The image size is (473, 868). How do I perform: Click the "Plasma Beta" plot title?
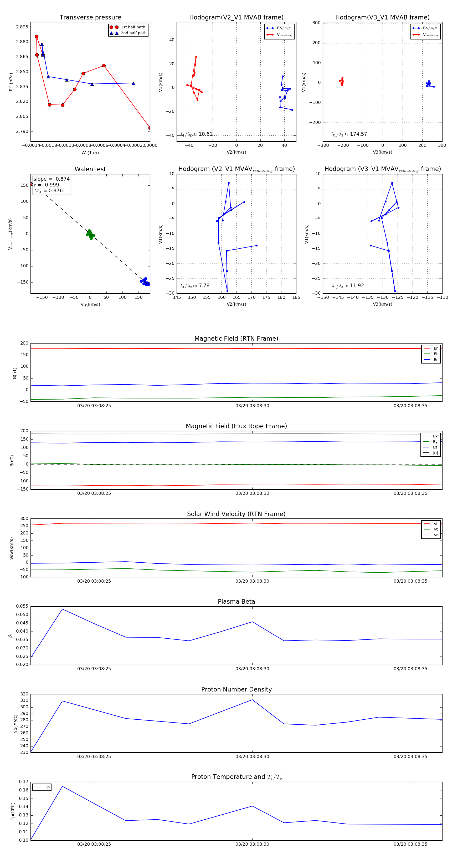click(x=236, y=602)
